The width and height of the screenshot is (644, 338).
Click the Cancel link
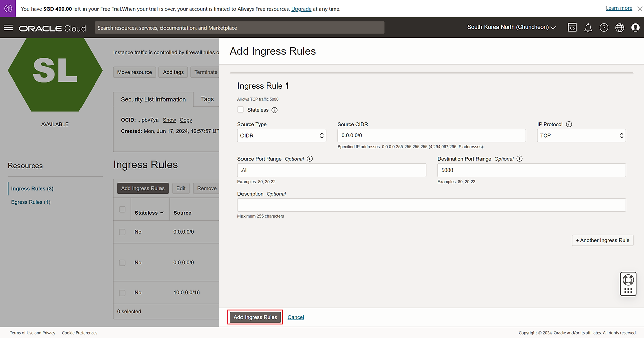click(x=296, y=317)
